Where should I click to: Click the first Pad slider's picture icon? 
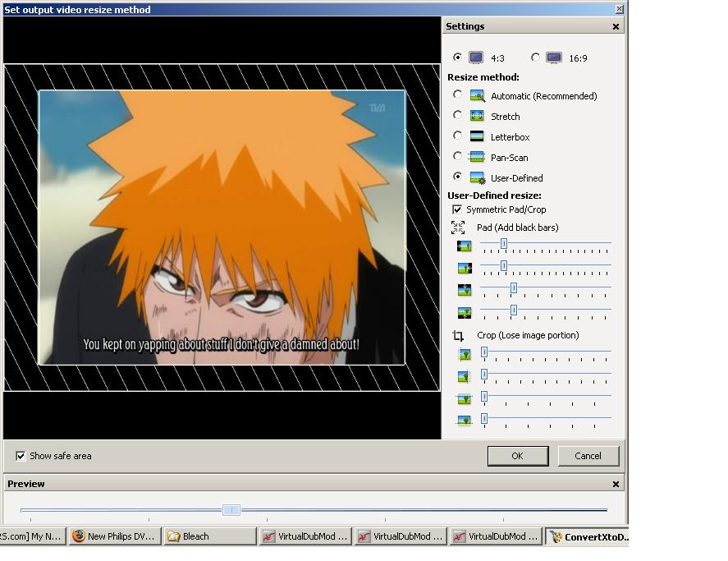(x=465, y=246)
